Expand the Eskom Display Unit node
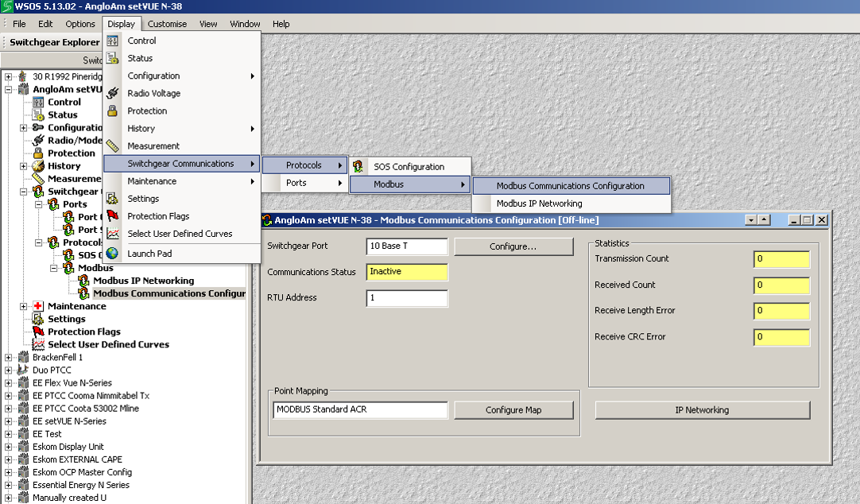 (x=8, y=447)
